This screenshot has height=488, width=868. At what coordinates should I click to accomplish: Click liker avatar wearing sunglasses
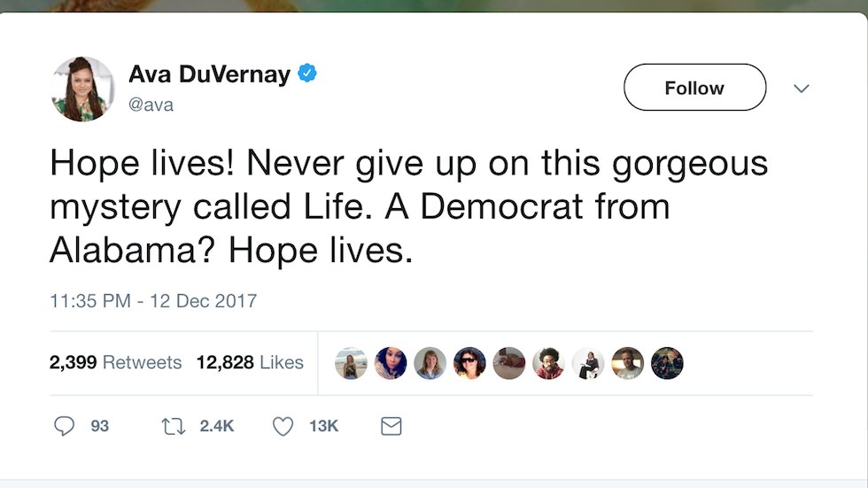[x=469, y=363]
